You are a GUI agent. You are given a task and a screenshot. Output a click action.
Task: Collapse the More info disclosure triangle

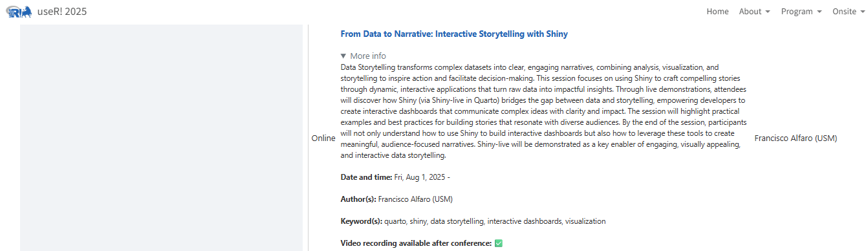[x=343, y=56]
